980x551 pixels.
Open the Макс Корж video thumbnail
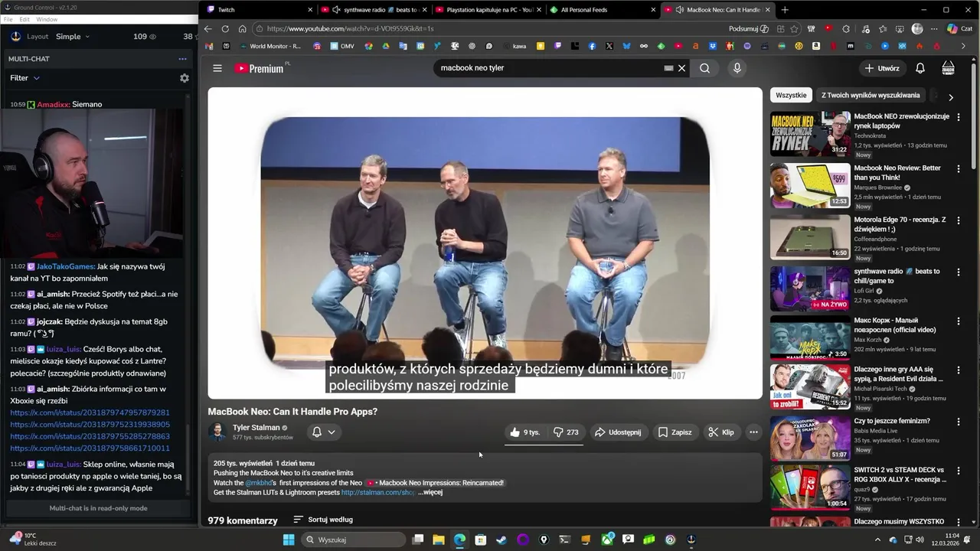(810, 337)
